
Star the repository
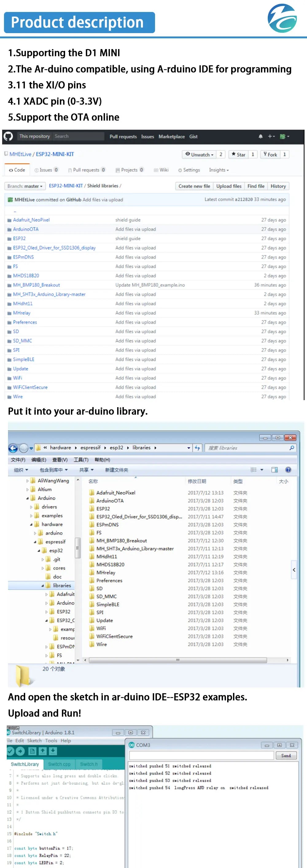pos(239,154)
